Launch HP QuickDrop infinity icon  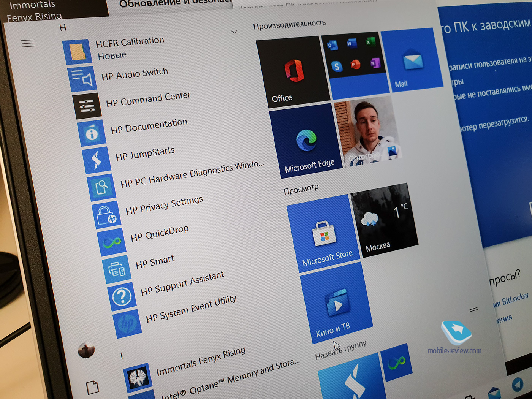click(x=112, y=242)
